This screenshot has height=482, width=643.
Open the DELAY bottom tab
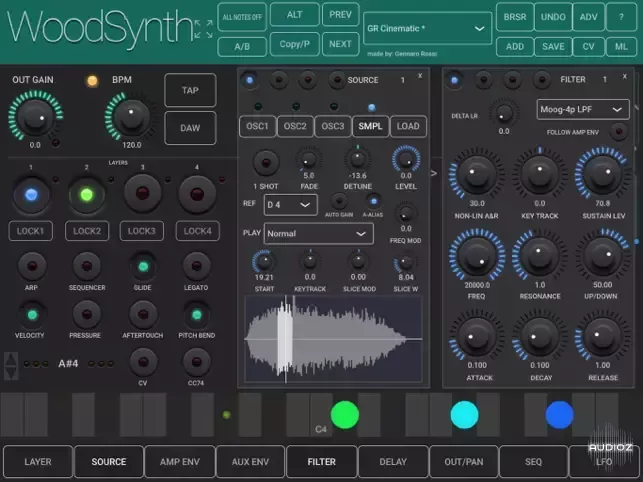(x=393, y=462)
